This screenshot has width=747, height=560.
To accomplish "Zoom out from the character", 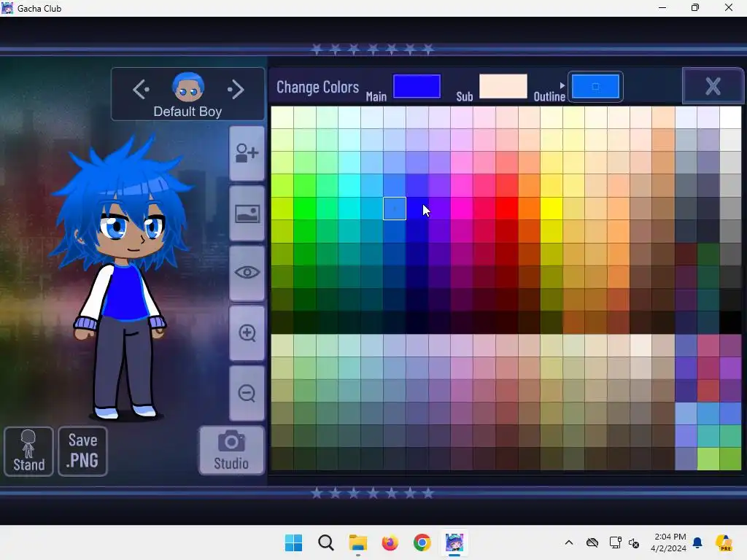I will tap(247, 393).
